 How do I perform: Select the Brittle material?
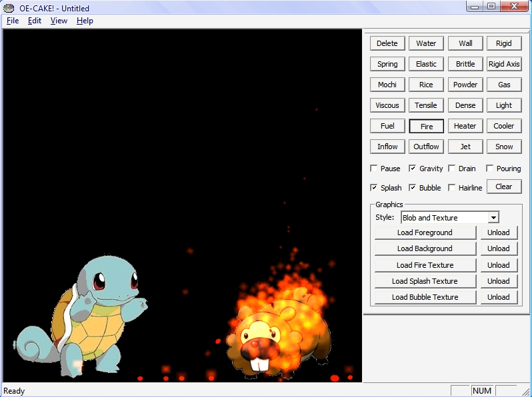click(x=465, y=64)
